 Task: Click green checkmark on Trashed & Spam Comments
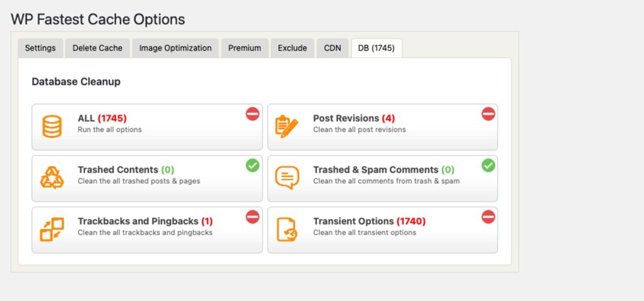click(x=488, y=166)
